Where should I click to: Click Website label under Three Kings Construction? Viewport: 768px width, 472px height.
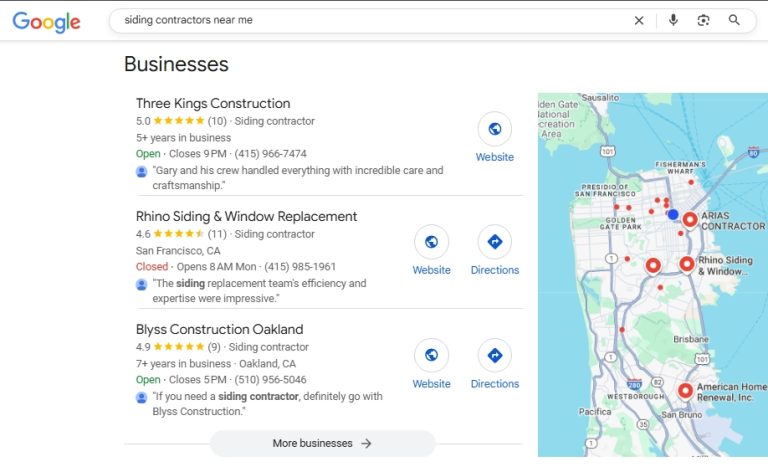tap(495, 157)
